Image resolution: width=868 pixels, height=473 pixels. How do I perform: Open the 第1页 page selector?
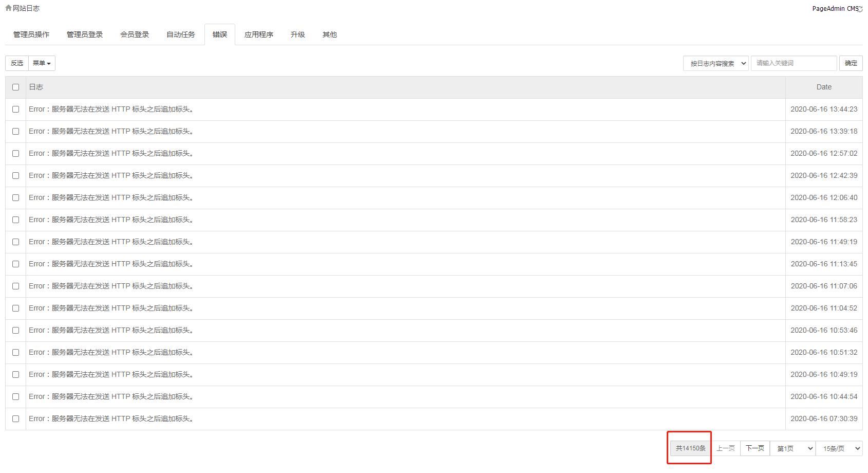[x=792, y=448]
